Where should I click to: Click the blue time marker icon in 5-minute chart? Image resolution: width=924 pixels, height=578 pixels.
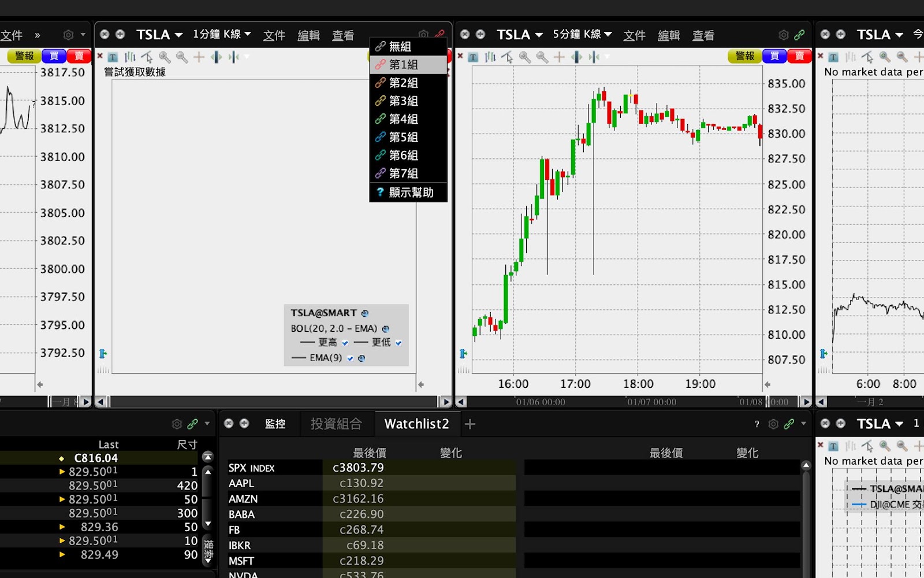[463, 353]
